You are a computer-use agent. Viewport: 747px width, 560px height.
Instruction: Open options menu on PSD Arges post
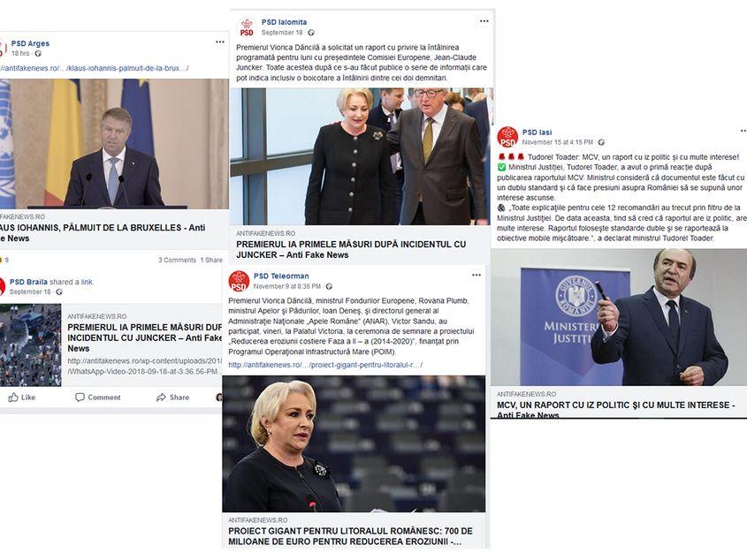219,42
